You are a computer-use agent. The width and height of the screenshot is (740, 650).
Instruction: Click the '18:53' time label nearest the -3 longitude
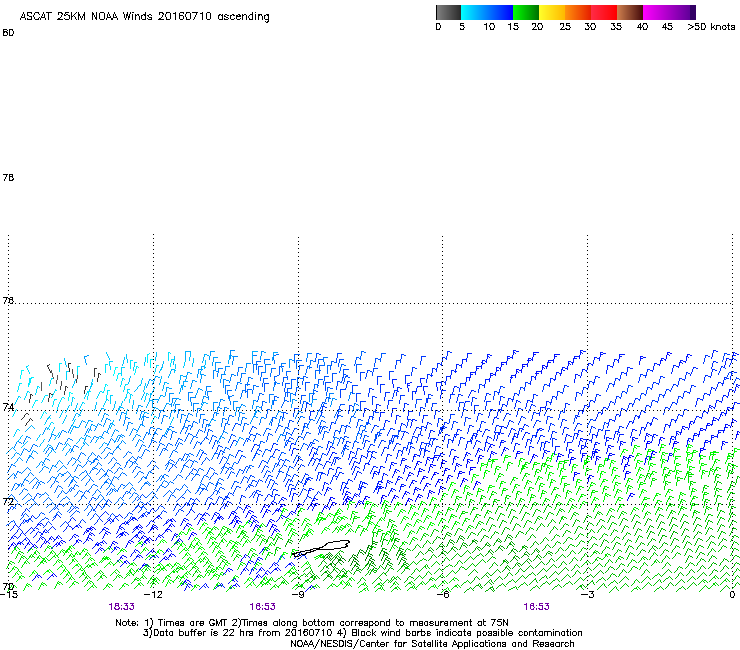(536, 607)
